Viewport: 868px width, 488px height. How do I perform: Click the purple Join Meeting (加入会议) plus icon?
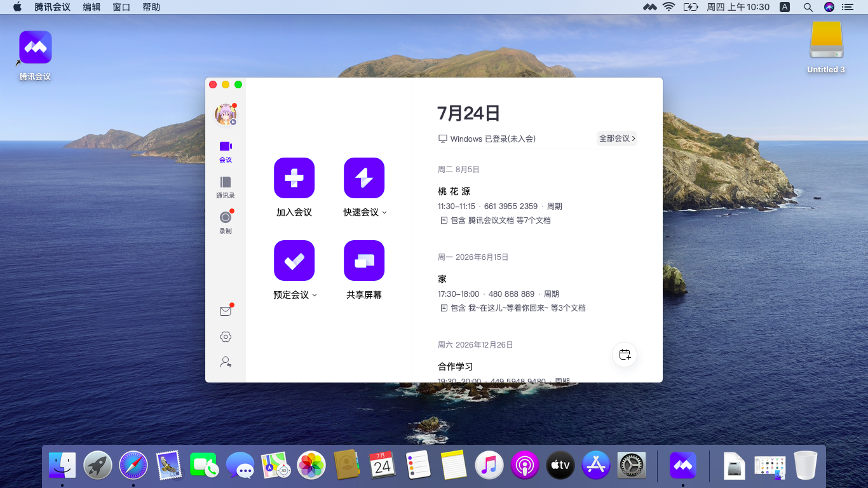coord(294,178)
